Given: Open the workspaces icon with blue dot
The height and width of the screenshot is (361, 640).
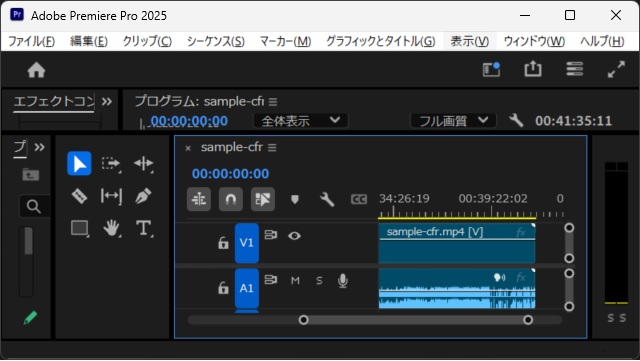Looking at the screenshot, I should pyautogui.click(x=491, y=69).
